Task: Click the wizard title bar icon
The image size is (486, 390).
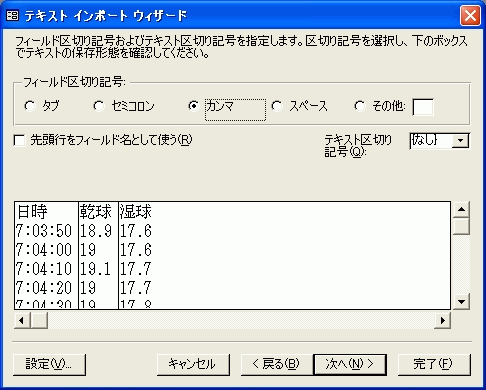Action: pos(13,15)
